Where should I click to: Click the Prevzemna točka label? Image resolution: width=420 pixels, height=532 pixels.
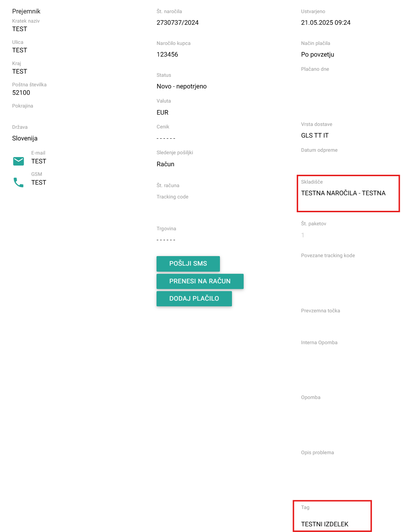click(320, 311)
